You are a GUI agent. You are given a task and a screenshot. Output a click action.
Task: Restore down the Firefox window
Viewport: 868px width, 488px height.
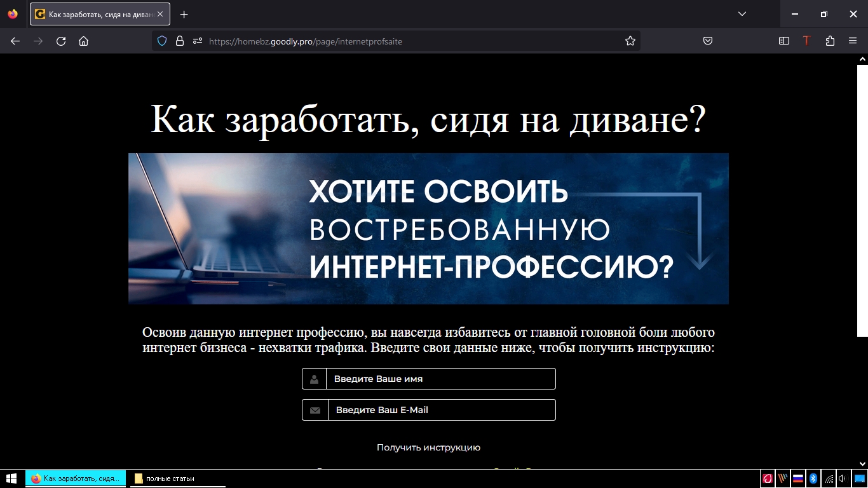coord(824,14)
